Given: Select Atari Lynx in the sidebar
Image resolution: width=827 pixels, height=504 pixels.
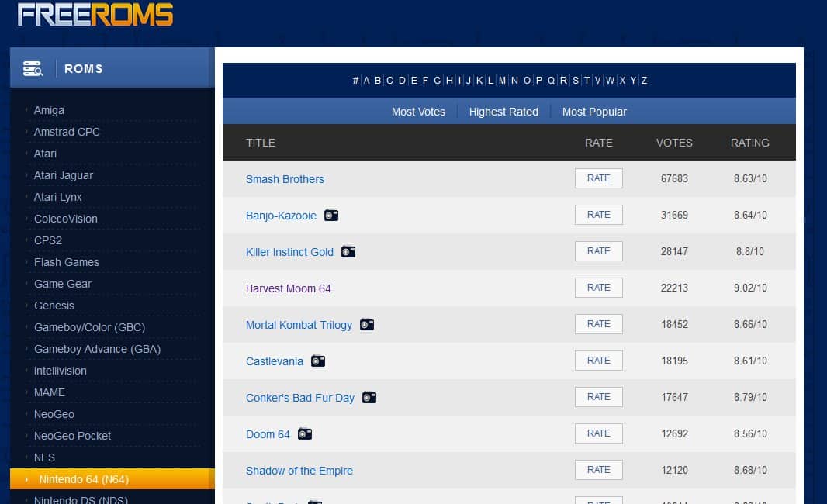Looking at the screenshot, I should (58, 197).
